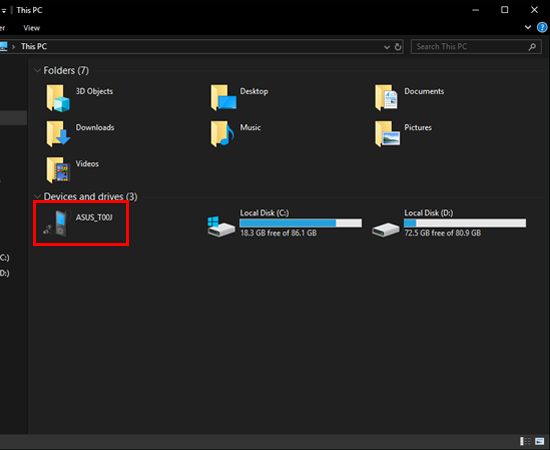Select the Music folder icon

[222, 134]
